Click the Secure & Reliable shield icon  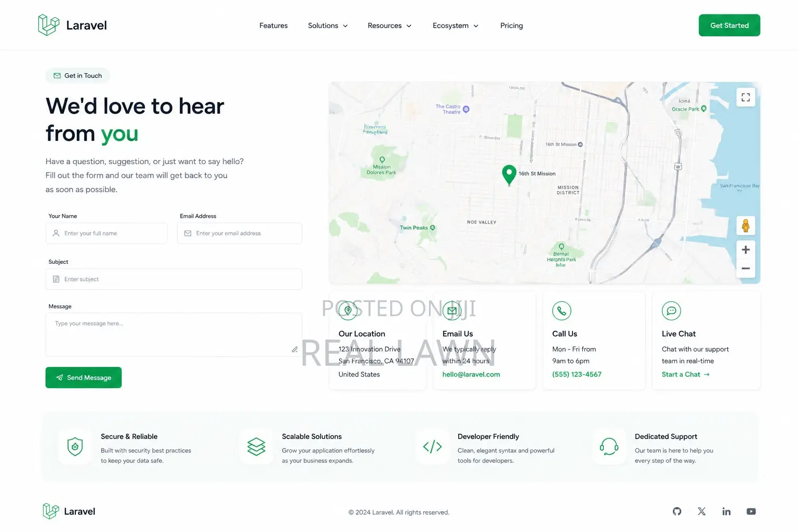75,447
